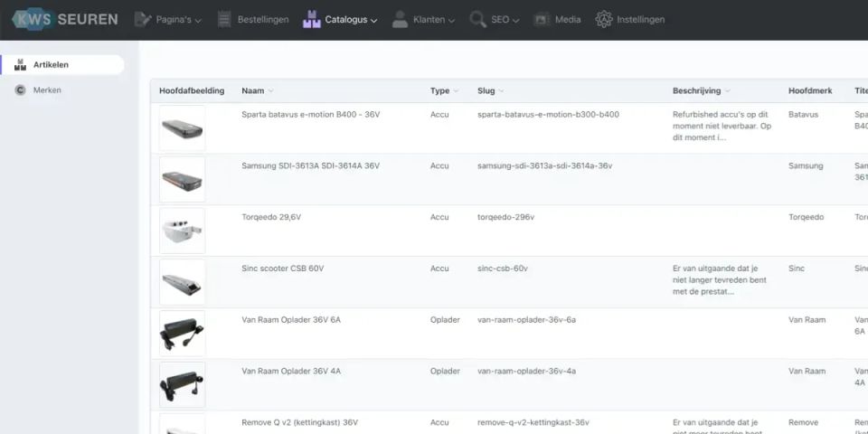The width and height of the screenshot is (868, 434).
Task: Sort by the Beschrijving column arrow
Action: click(x=727, y=90)
